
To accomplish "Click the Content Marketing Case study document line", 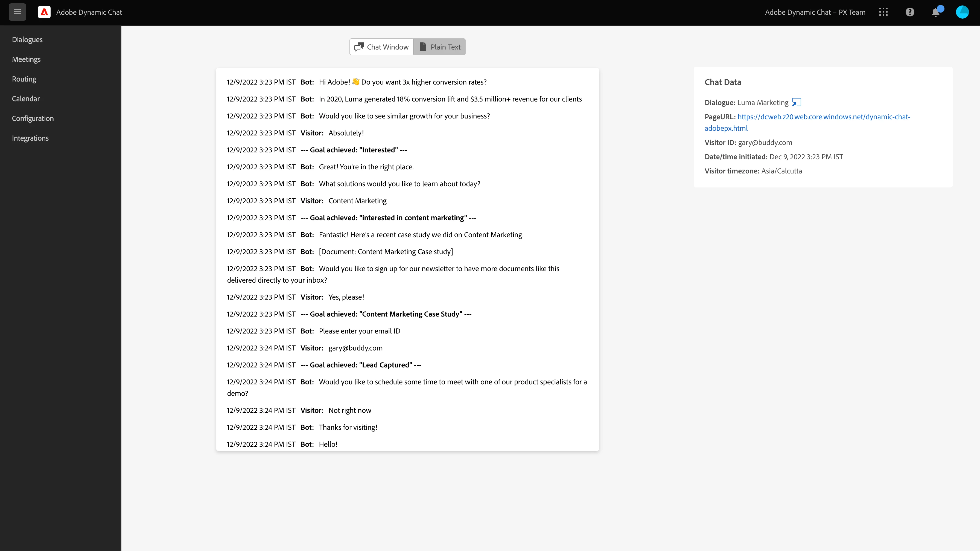I will [386, 251].
